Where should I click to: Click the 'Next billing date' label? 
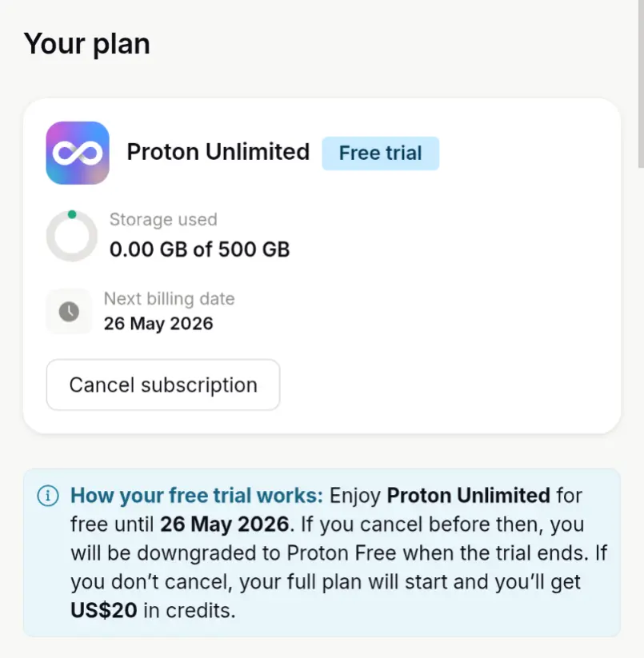169,299
